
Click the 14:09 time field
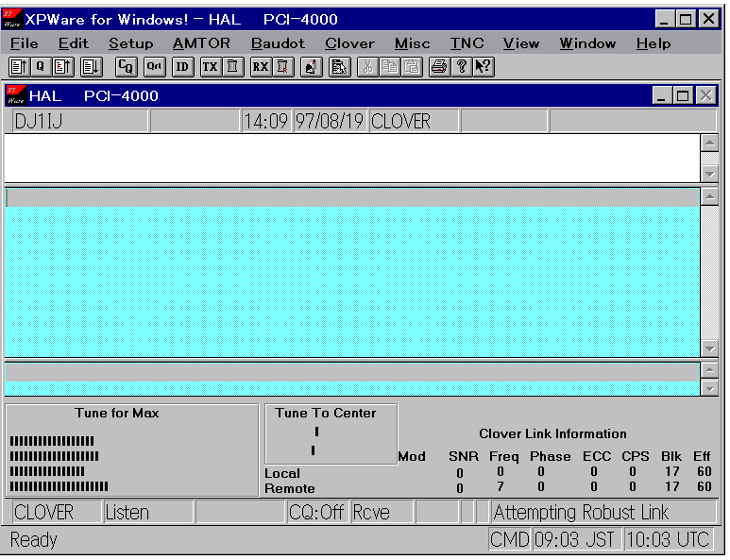pyautogui.click(x=266, y=121)
